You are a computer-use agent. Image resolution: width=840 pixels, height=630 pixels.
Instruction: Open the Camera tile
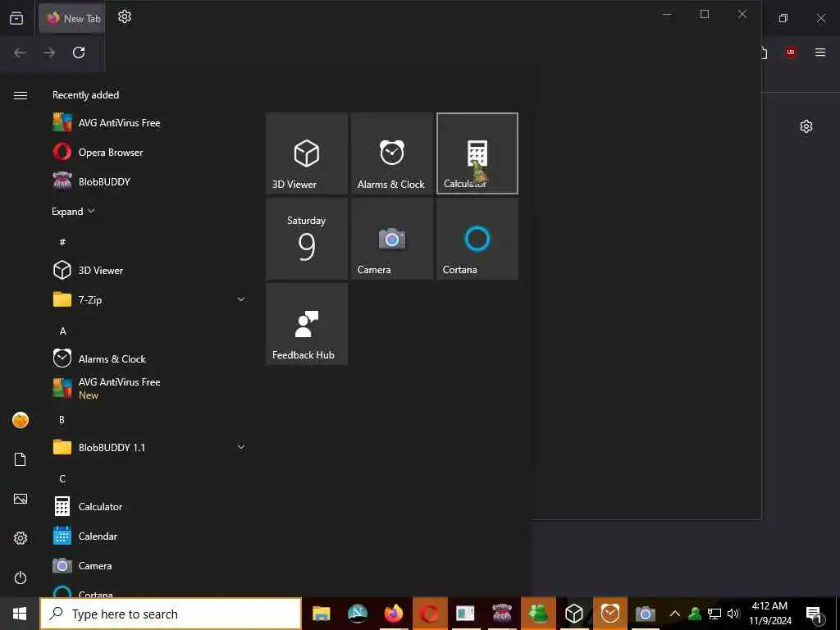coord(391,239)
